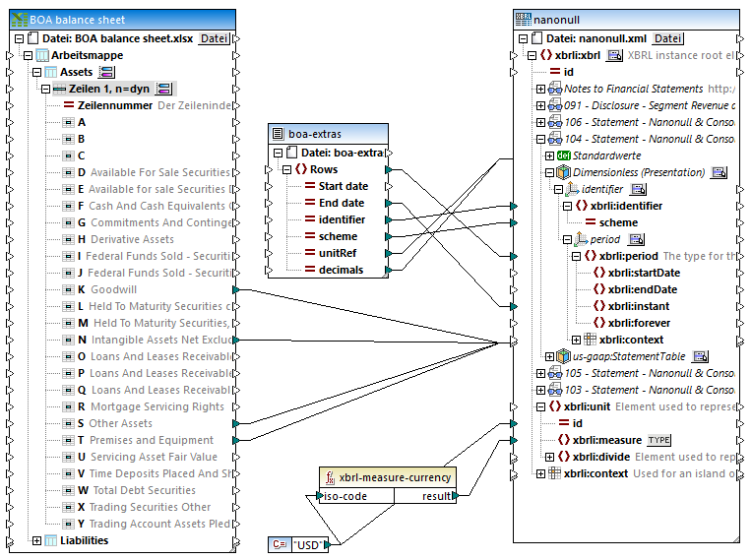Screen dimensions: 752x560
Task: Click the xbrli:xbrl properties icon
Action: tap(614, 55)
